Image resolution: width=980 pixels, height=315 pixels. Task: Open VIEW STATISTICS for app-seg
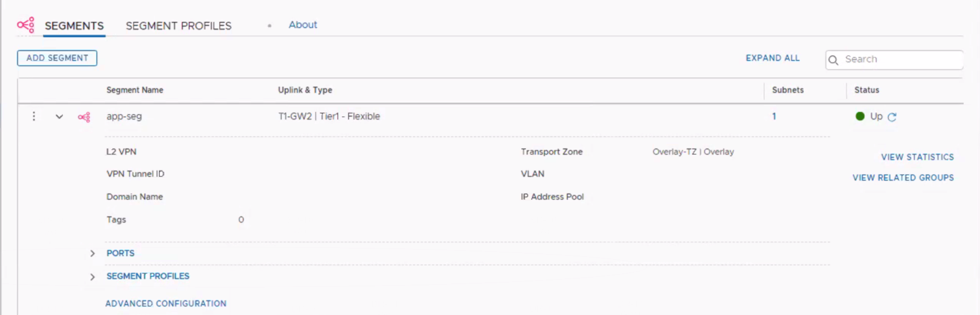point(917,157)
